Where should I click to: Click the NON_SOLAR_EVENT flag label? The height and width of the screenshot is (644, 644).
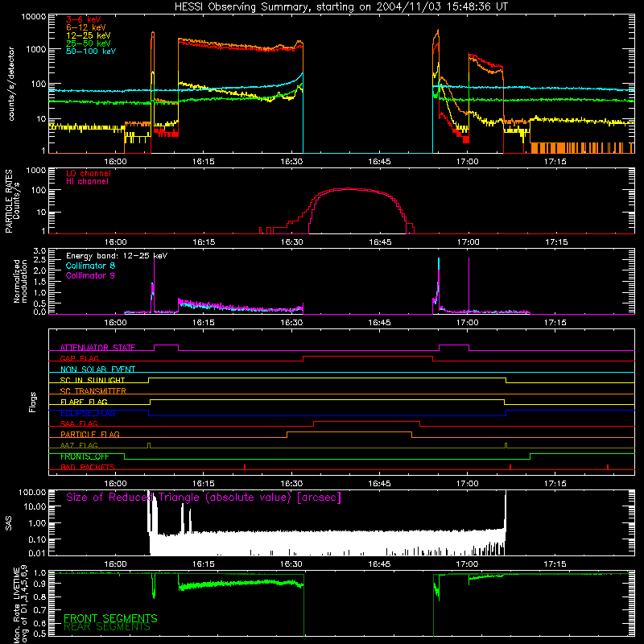point(97,369)
